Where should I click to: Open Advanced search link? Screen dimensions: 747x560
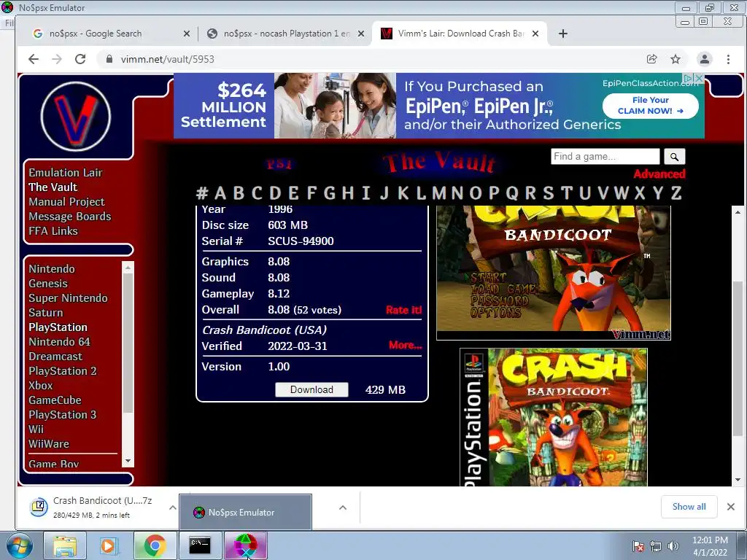659,174
